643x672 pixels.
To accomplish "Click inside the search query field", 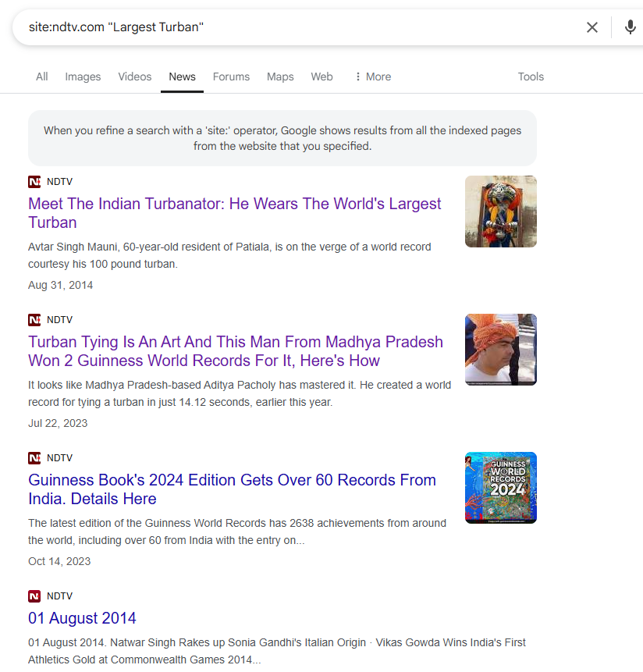I will coord(300,27).
